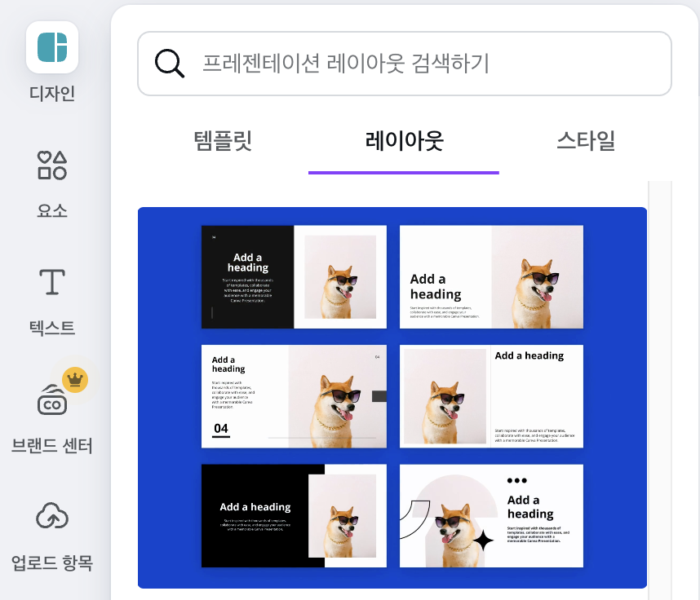
Task: Select the 레이아웃 tab
Action: coord(403,140)
